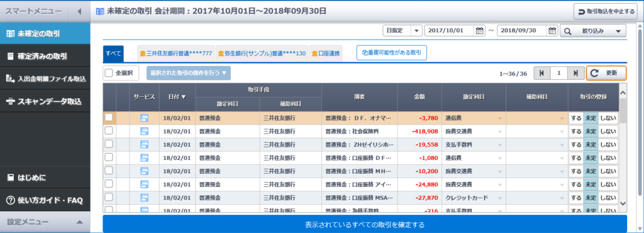Tick checkbox for the -3,780 transaction row
Screen dimensions: 644x233
coord(109,118)
